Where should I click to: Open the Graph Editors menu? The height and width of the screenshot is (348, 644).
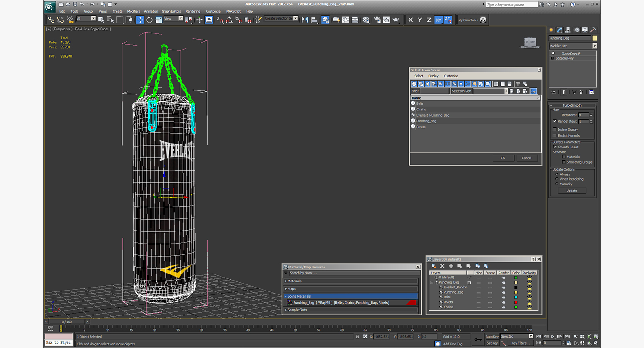pyautogui.click(x=171, y=11)
